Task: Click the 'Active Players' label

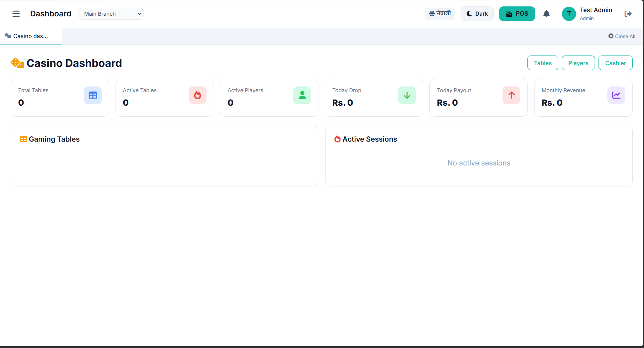Action: [x=245, y=90]
